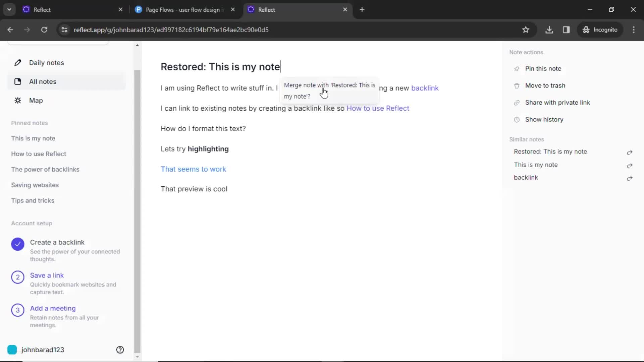Open Show history icon

tap(517, 119)
